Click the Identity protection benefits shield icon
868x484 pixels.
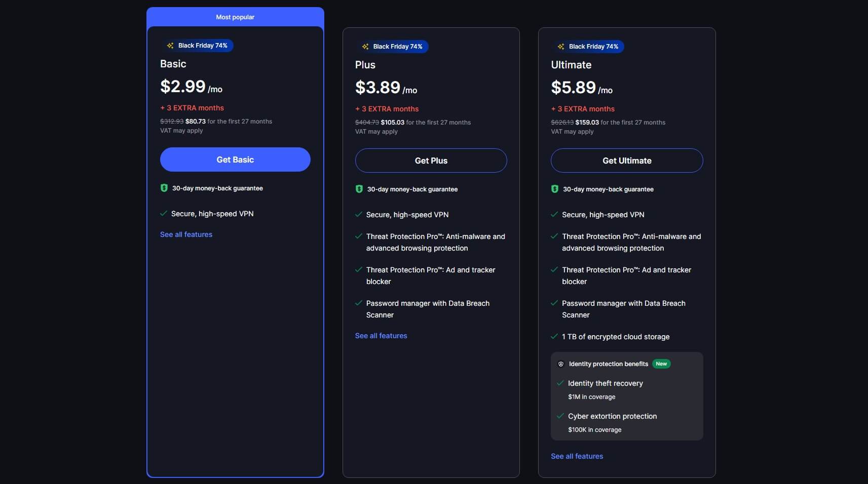(x=561, y=364)
